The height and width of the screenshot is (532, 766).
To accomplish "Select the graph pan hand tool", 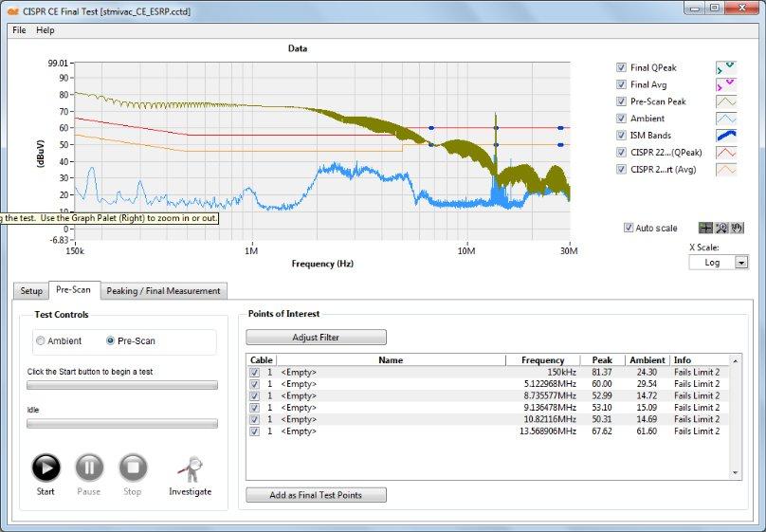I will (x=737, y=228).
